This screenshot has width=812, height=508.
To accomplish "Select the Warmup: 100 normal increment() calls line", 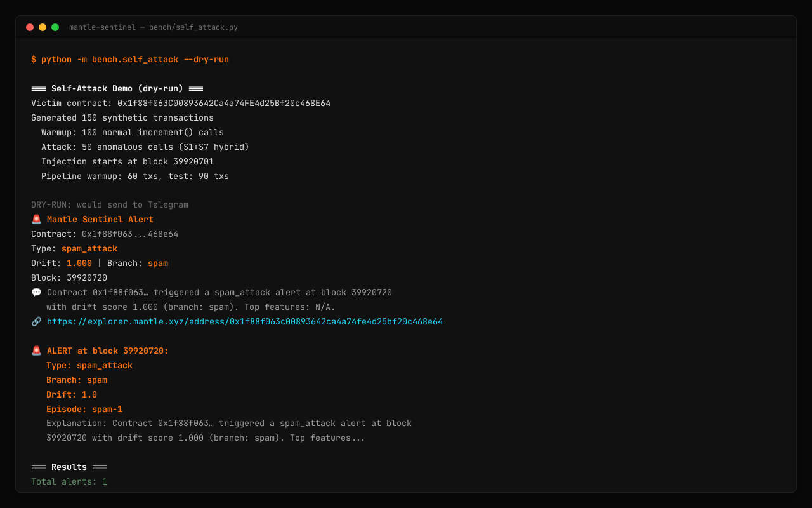I will click(x=133, y=132).
